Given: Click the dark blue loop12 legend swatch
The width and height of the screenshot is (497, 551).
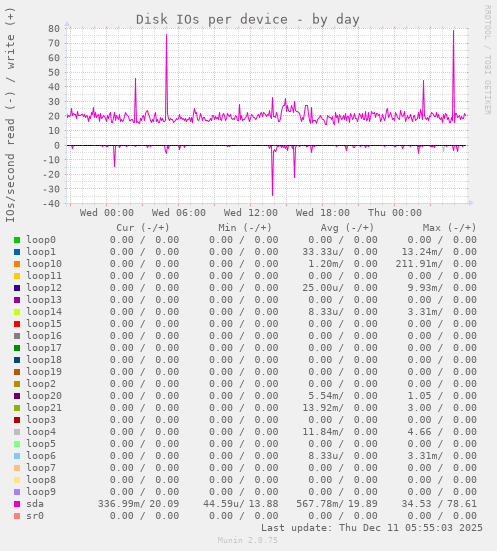Looking at the screenshot, I should point(17,288).
